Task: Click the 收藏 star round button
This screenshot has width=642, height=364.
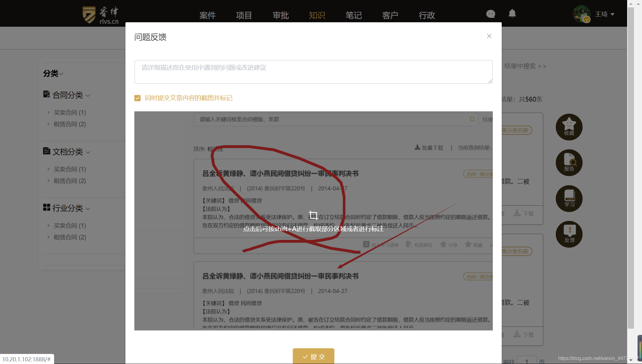Action: point(569,127)
